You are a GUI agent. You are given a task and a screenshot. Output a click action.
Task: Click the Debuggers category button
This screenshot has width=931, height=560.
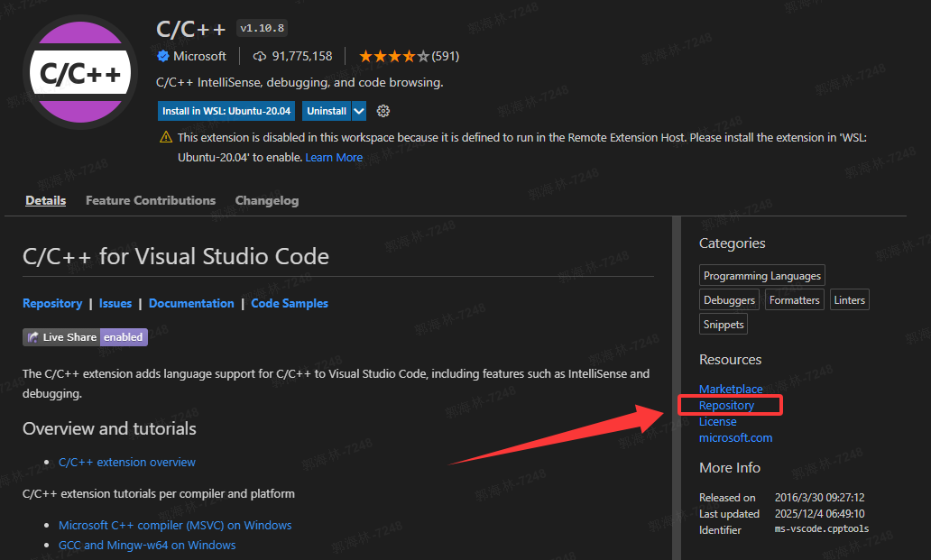[x=729, y=299]
